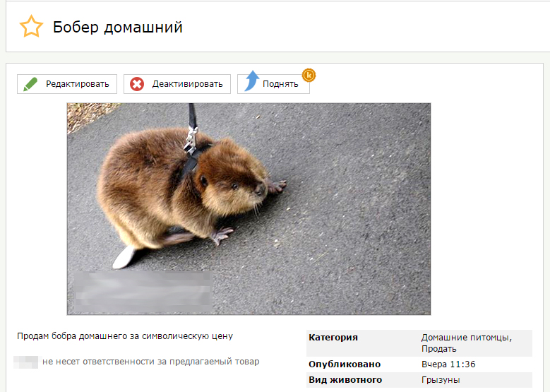
Task: Click the yellow favorite star icon
Action: point(31,26)
